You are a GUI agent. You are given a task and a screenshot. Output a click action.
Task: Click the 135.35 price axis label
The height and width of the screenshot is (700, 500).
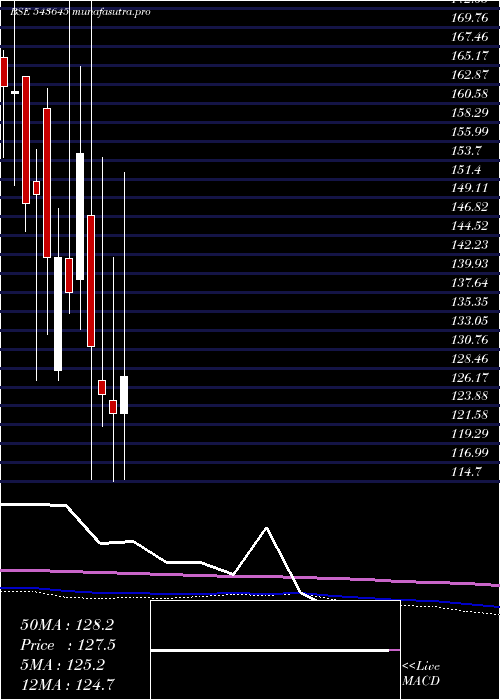[x=470, y=302]
